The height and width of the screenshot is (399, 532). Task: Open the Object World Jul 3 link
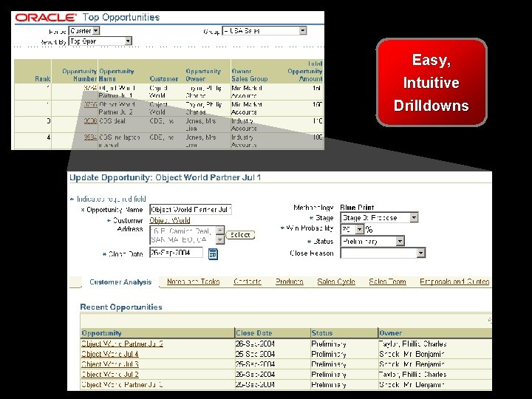(x=110, y=364)
